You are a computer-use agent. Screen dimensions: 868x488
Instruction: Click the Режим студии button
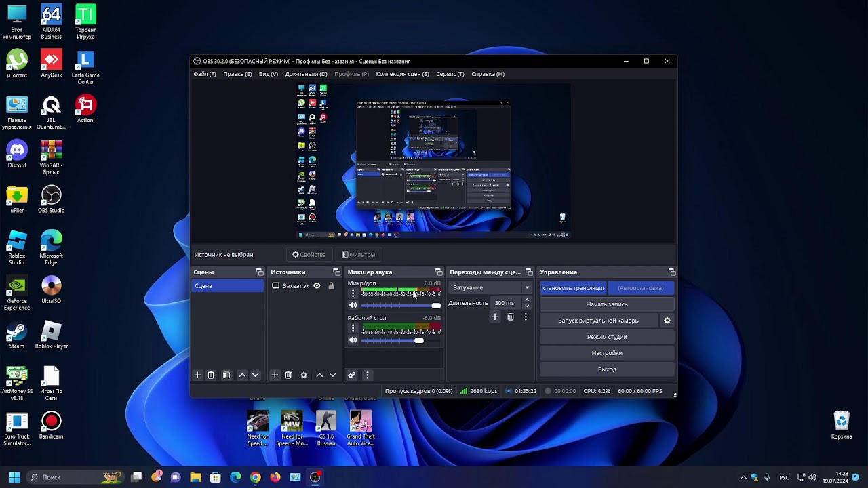click(607, 337)
